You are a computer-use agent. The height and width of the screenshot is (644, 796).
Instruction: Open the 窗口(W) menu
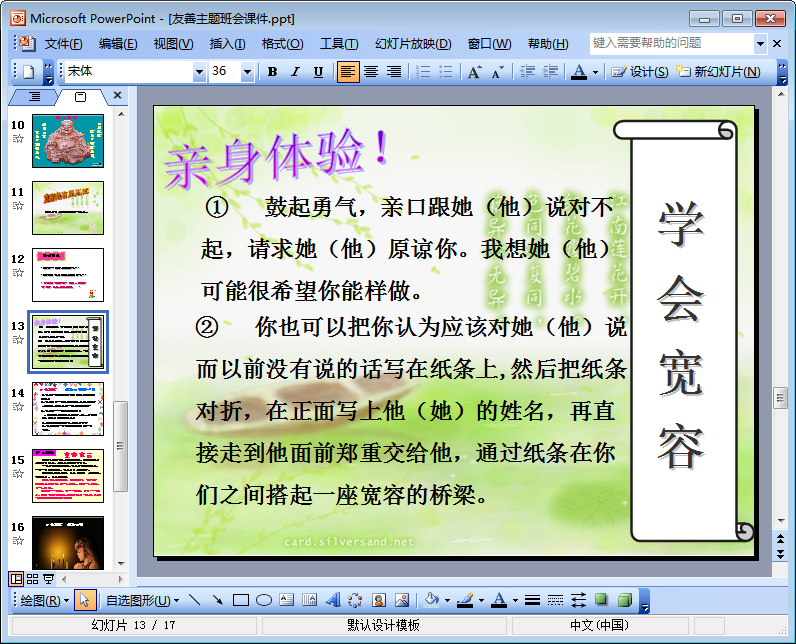[489, 44]
